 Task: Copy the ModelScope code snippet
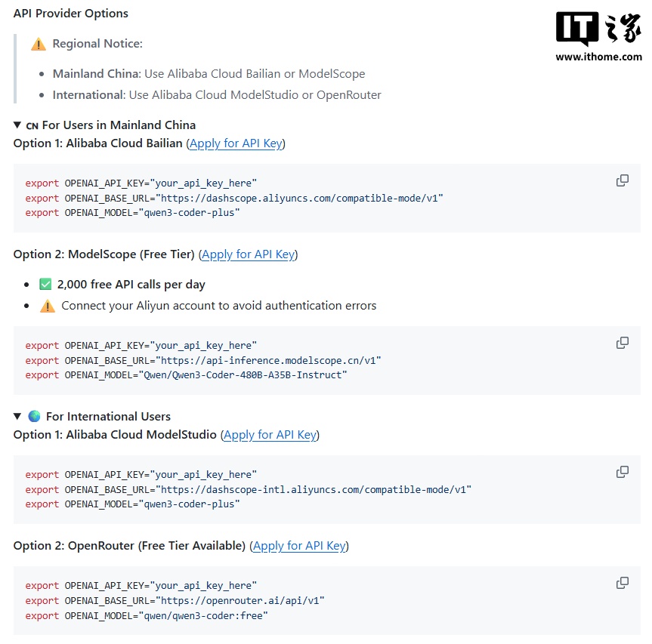coord(623,343)
